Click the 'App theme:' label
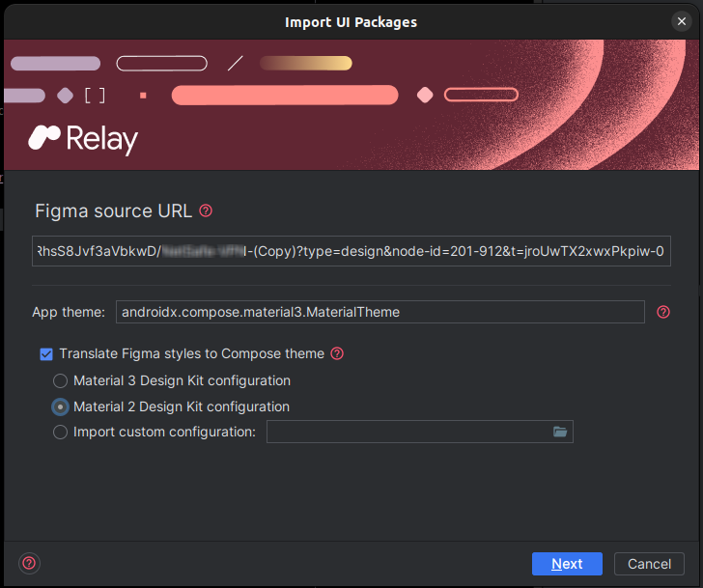Viewport: 703px width, 588px height. (69, 312)
